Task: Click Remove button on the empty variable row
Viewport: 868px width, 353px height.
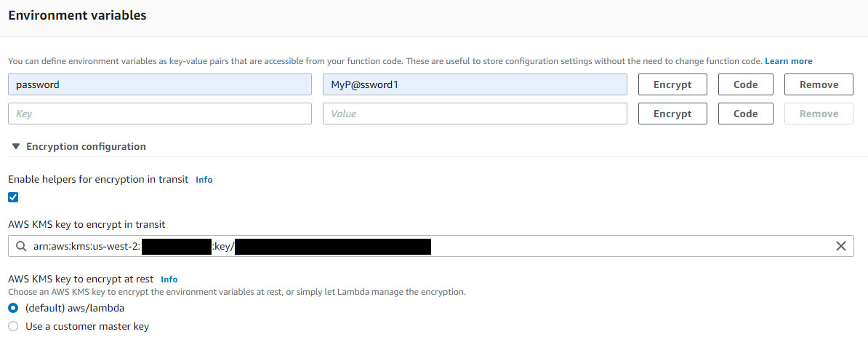Action: (x=819, y=114)
